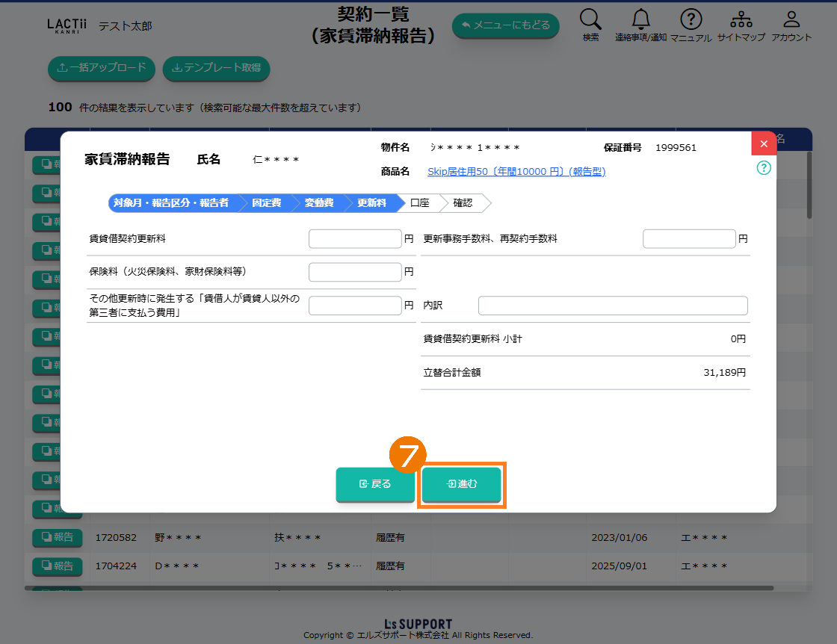Select the 確認 step tab
The image size is (837, 644).
(x=463, y=202)
